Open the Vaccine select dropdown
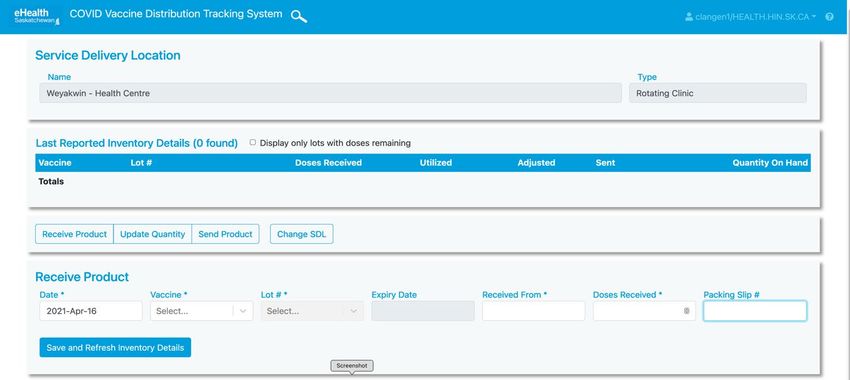Image resolution: width=850 pixels, height=380 pixels. 202,311
